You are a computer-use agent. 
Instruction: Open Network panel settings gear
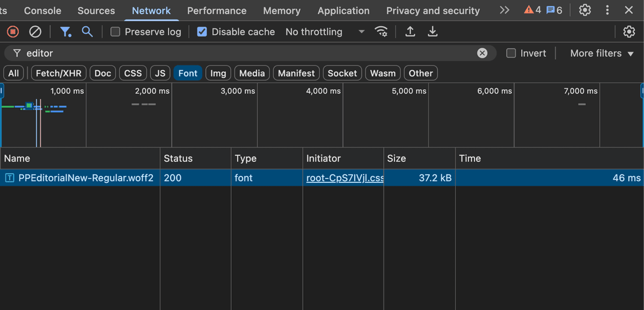coord(629,32)
